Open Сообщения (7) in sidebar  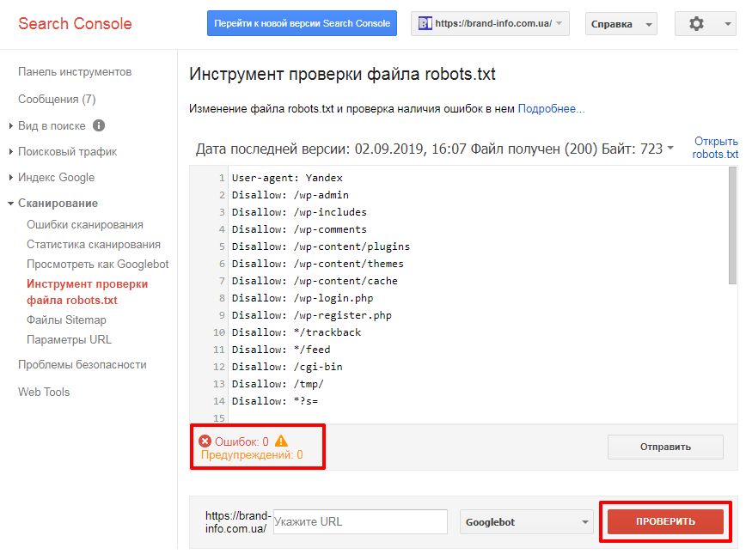57,99
